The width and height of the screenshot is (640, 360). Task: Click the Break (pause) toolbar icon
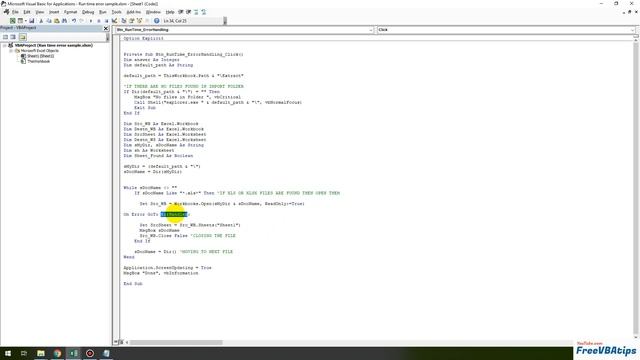[98, 21]
